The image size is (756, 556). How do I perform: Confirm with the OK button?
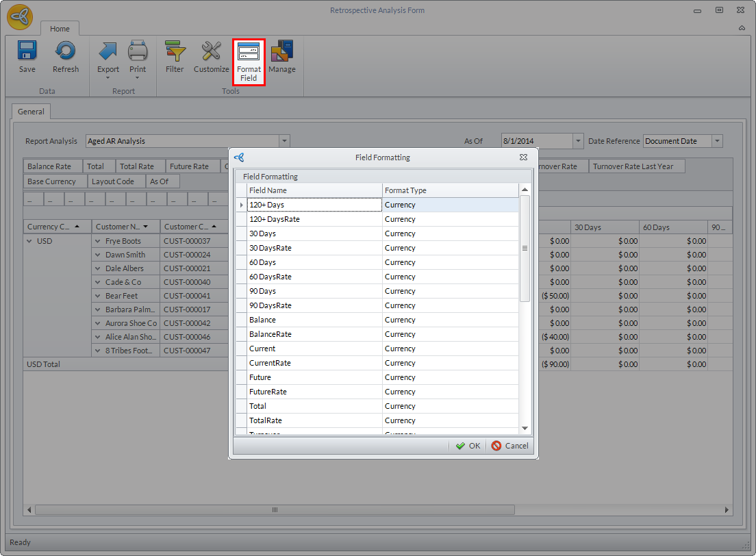point(468,446)
